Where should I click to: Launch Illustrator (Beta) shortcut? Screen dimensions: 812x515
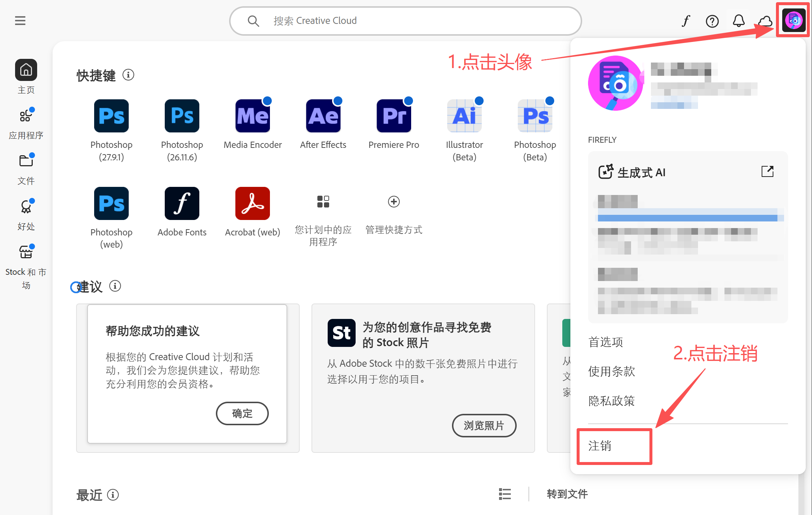click(464, 116)
